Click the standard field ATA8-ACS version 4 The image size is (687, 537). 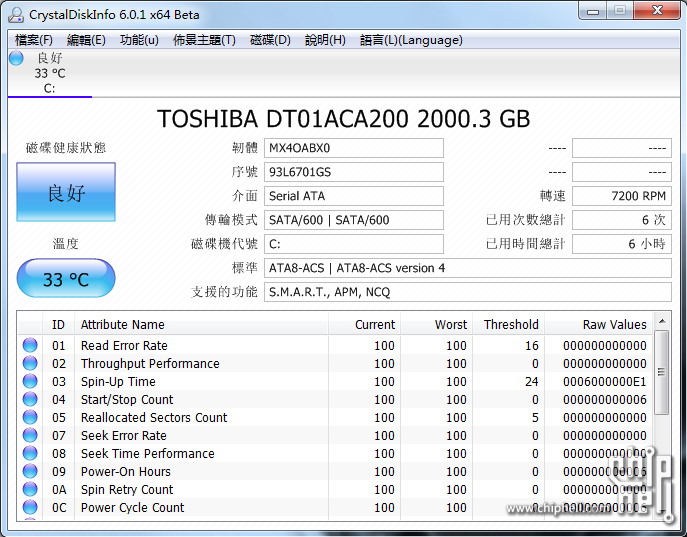(467, 268)
